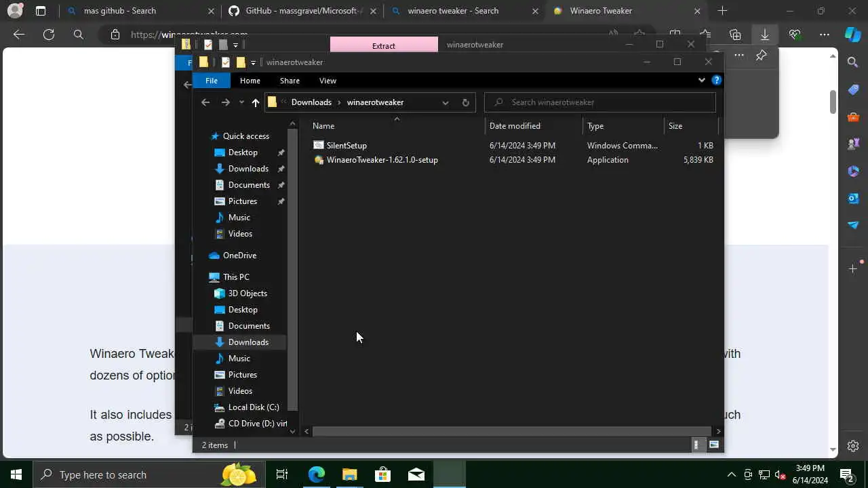868x488 pixels.
Task: Open the View ribbon tab
Action: pos(328,81)
